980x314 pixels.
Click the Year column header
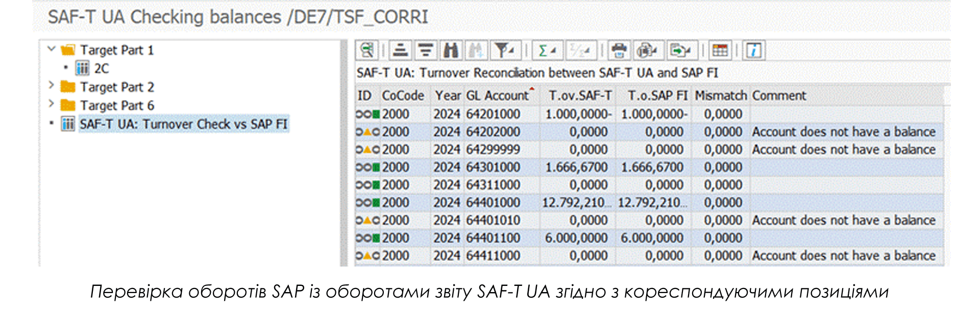(x=448, y=95)
